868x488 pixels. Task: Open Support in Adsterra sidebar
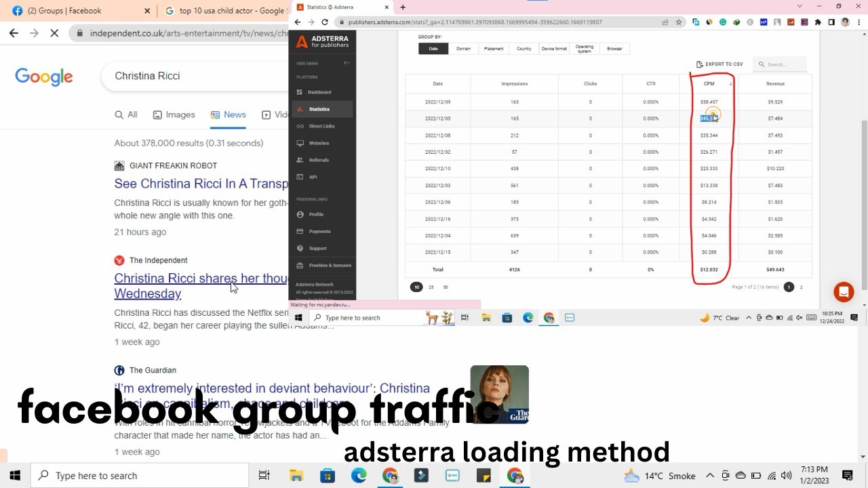[317, 248]
